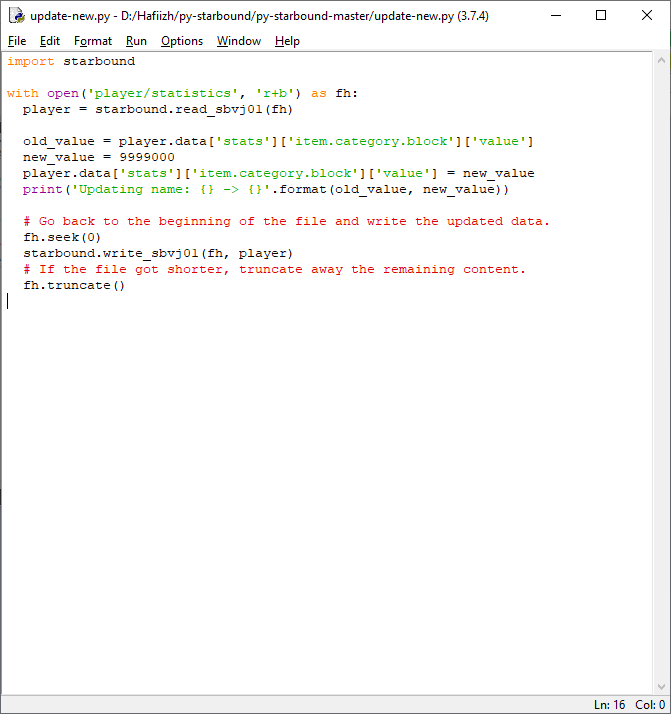671x714 pixels.
Task: Click the 'player/statistics' string literal
Action: click(163, 93)
